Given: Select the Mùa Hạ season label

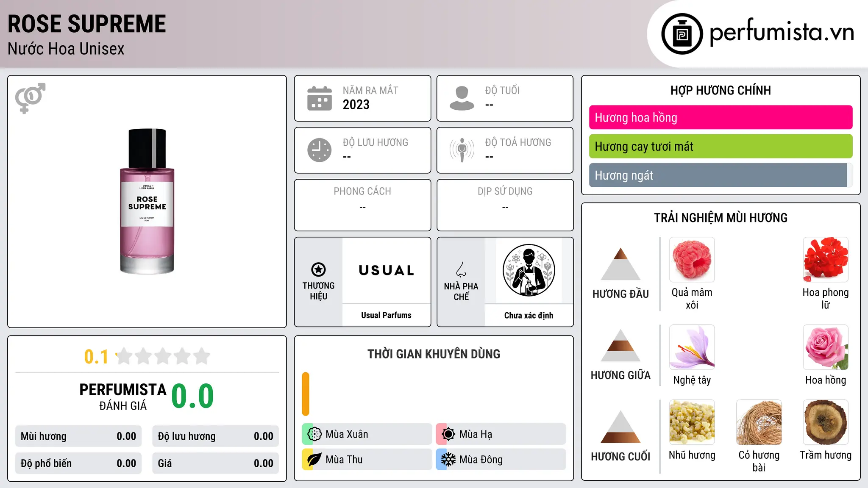Looking at the screenshot, I should click(x=476, y=434).
